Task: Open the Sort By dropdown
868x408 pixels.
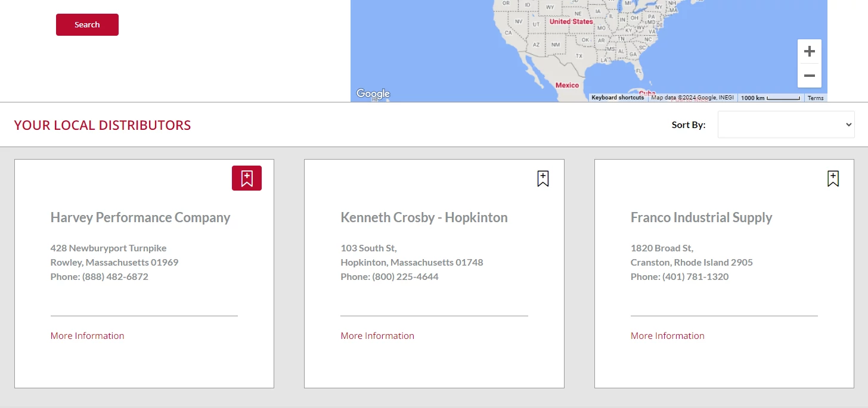Action: [786, 124]
